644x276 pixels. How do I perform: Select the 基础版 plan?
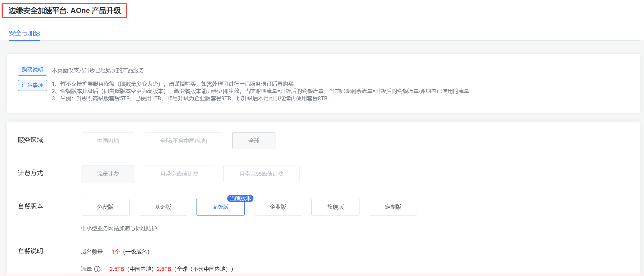[x=163, y=207]
